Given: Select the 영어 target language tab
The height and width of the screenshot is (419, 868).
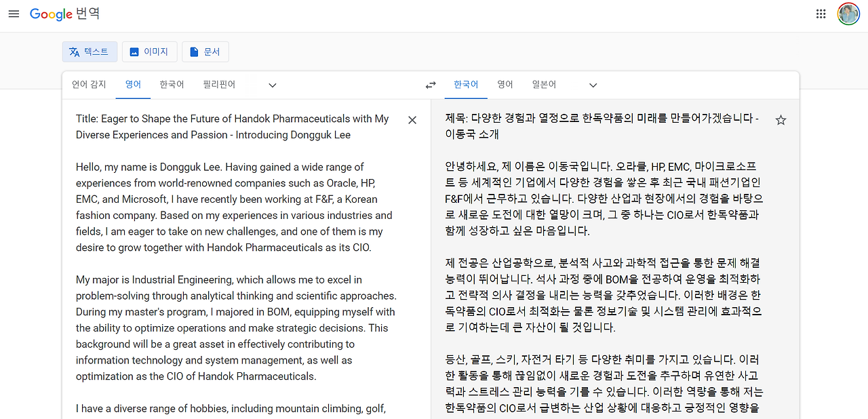Looking at the screenshot, I should pos(505,84).
